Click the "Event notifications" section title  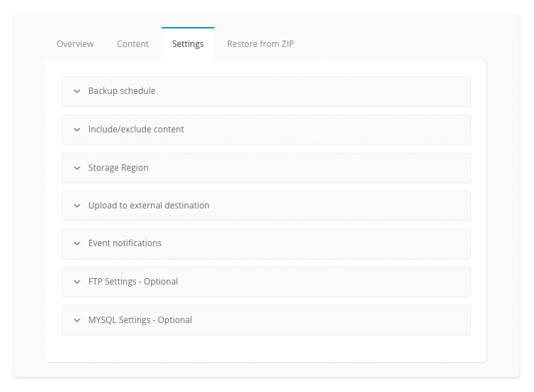click(x=125, y=243)
